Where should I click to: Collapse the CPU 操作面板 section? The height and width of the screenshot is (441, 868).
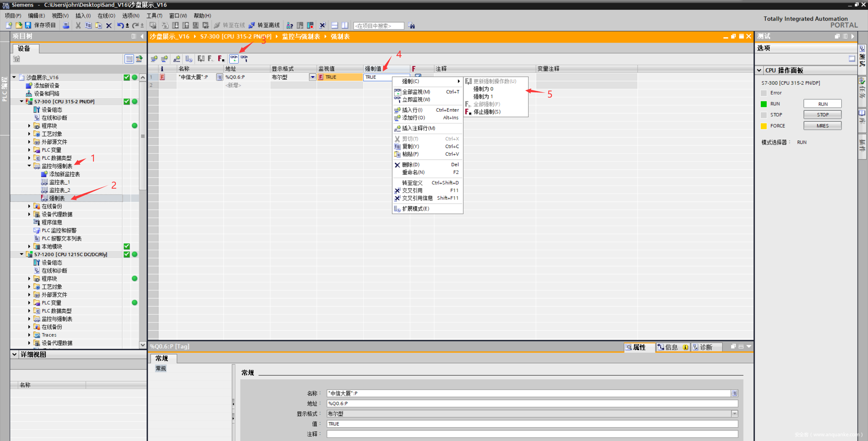click(759, 70)
